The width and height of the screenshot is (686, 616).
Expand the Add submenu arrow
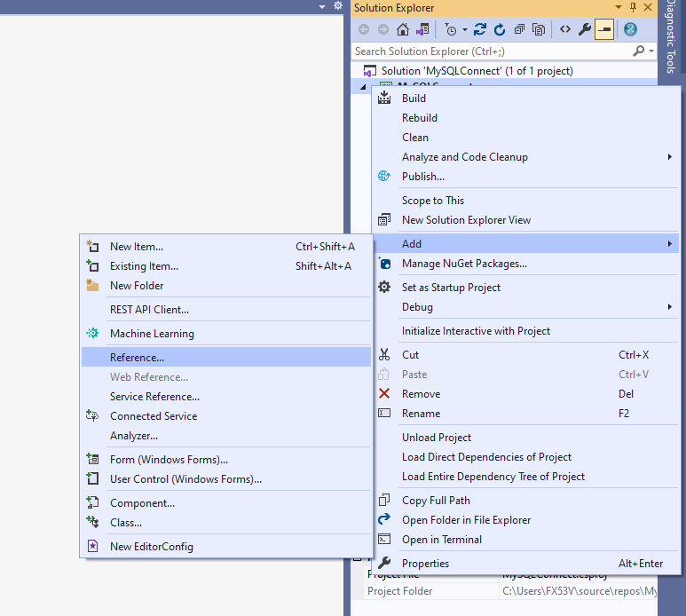pyautogui.click(x=670, y=244)
